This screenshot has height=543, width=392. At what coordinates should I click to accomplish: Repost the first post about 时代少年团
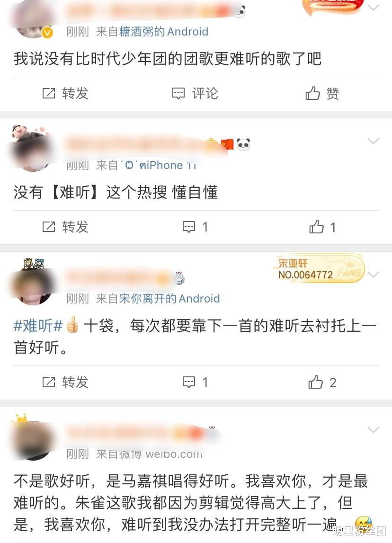(65, 94)
